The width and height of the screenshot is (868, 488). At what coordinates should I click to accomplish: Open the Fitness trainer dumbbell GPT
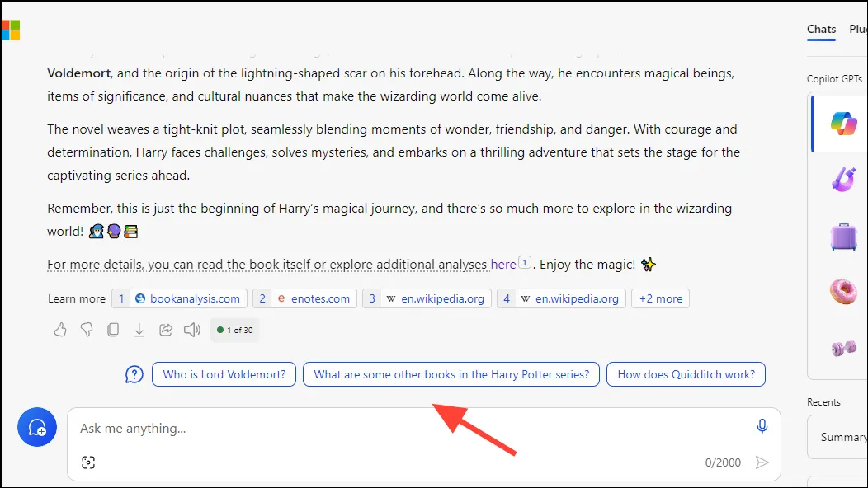843,348
